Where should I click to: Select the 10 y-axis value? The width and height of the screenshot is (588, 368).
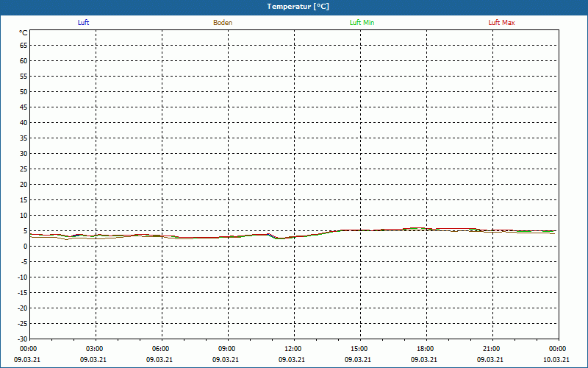coord(24,216)
